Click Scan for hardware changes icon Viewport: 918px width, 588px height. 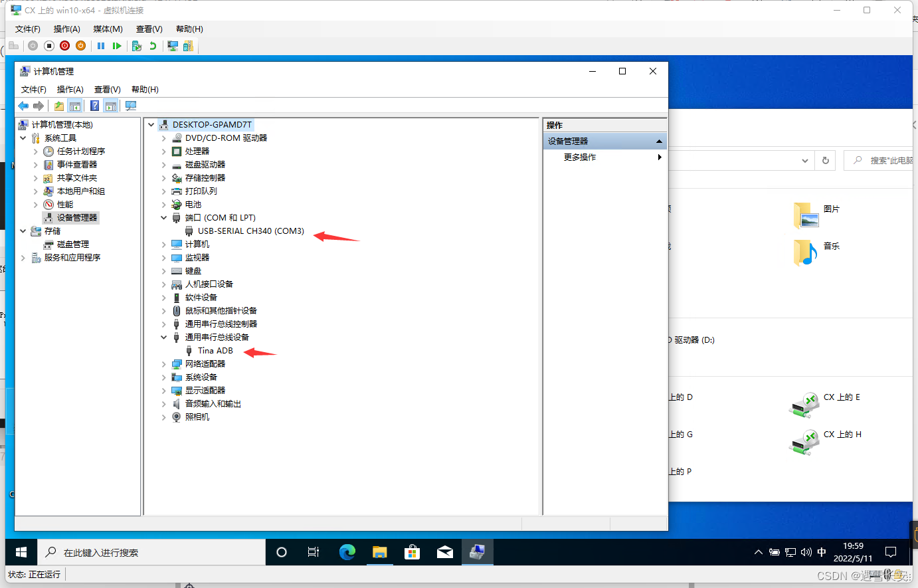click(131, 106)
